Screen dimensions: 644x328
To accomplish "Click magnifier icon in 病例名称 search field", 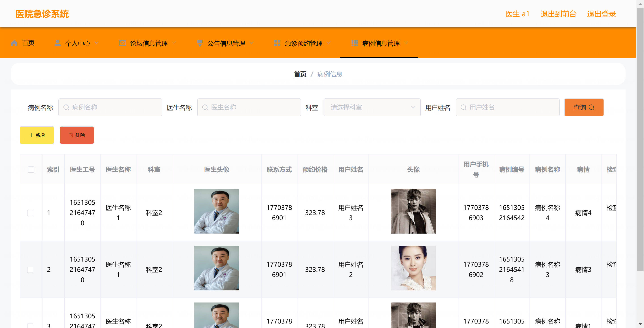I will (66, 107).
